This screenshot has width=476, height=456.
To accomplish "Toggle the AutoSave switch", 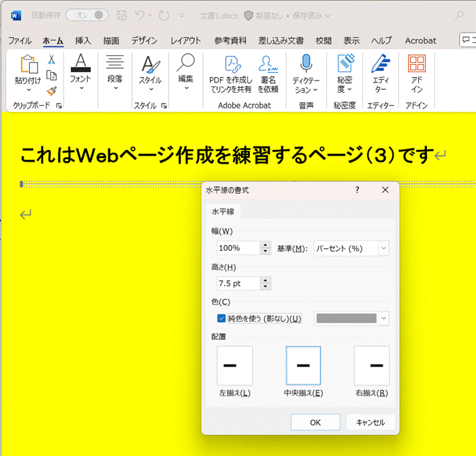I will point(87,15).
